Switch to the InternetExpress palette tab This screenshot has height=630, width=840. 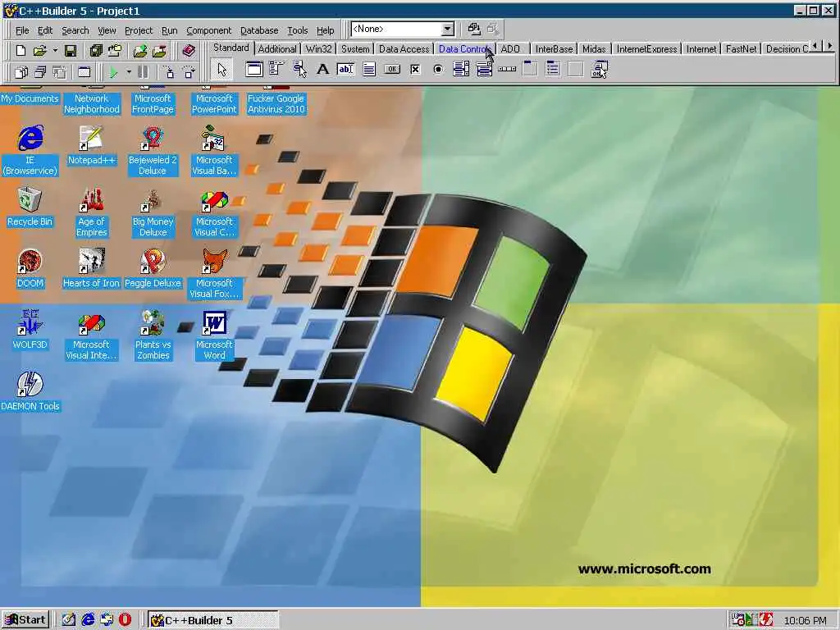click(x=646, y=48)
